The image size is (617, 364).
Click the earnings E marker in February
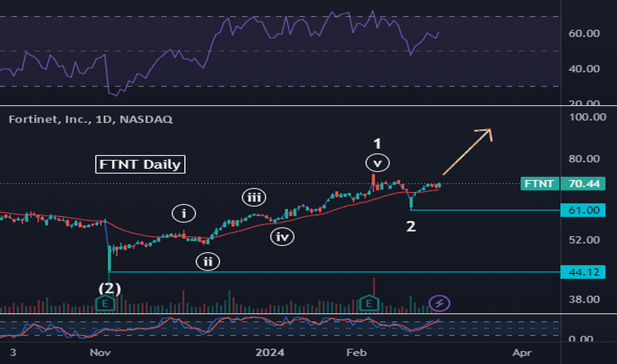pos(369,303)
